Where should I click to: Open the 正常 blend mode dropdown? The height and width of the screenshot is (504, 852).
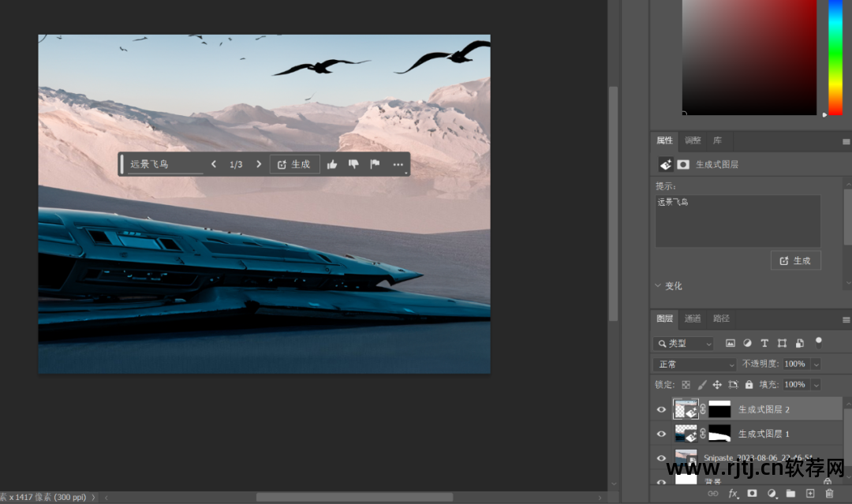pos(695,364)
